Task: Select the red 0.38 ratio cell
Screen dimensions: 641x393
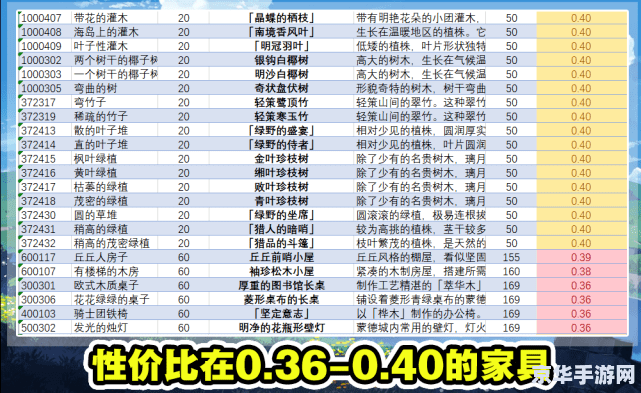Action: click(x=581, y=272)
